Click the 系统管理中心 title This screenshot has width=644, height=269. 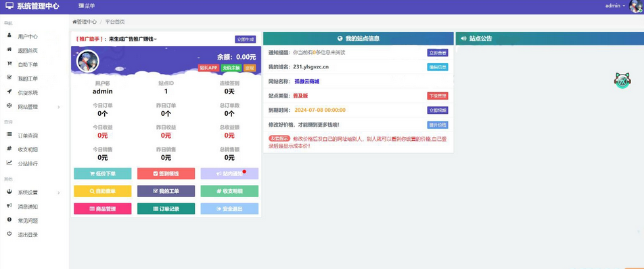(x=38, y=6)
